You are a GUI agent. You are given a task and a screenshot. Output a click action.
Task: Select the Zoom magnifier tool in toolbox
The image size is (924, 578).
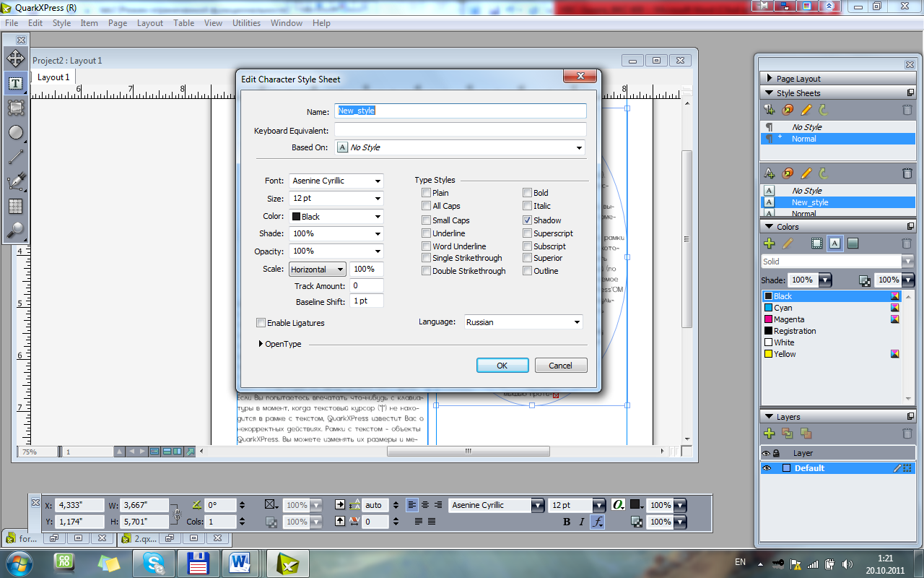(15, 230)
